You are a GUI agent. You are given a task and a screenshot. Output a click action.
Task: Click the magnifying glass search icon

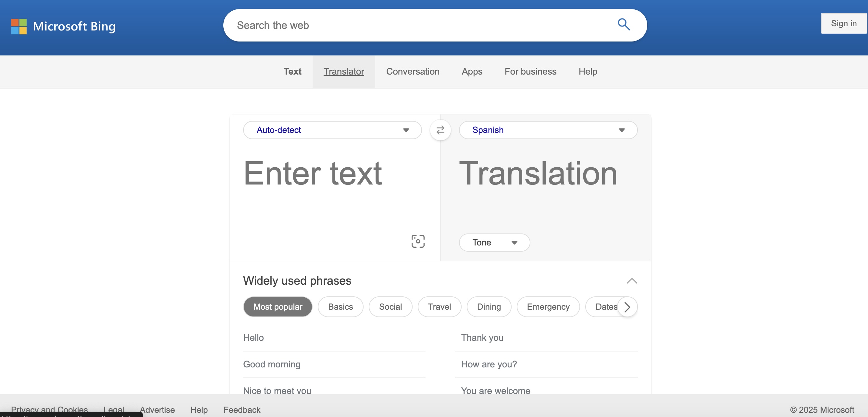pos(623,25)
